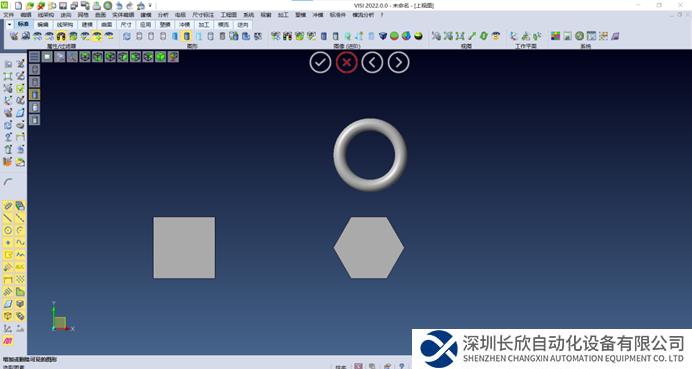
Task: Select the hatch pattern tool
Action: point(20,279)
